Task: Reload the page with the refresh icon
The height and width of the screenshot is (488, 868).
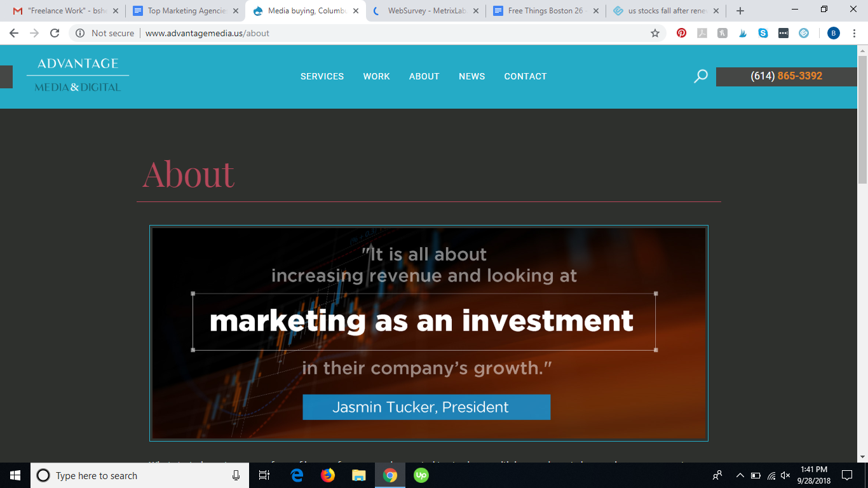Action: [55, 33]
